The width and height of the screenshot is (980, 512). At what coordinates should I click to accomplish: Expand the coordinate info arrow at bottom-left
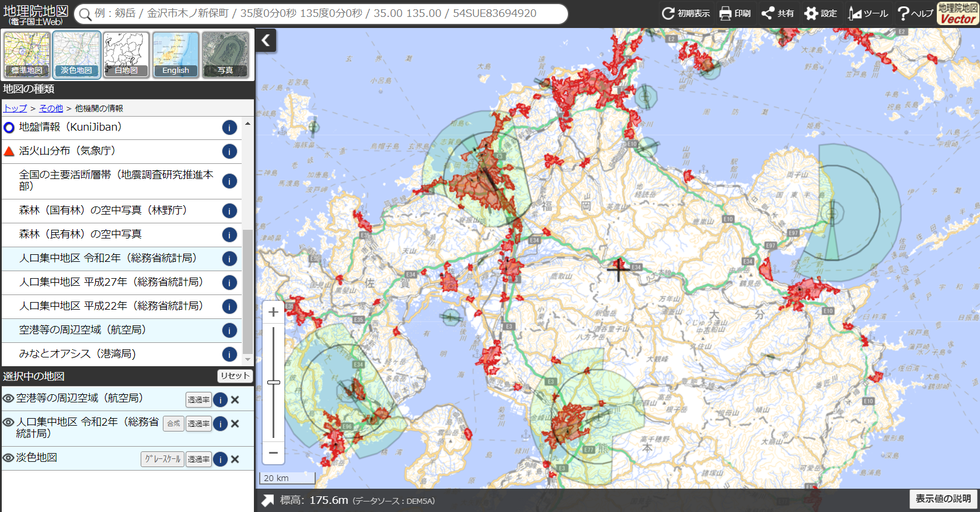coord(267,500)
